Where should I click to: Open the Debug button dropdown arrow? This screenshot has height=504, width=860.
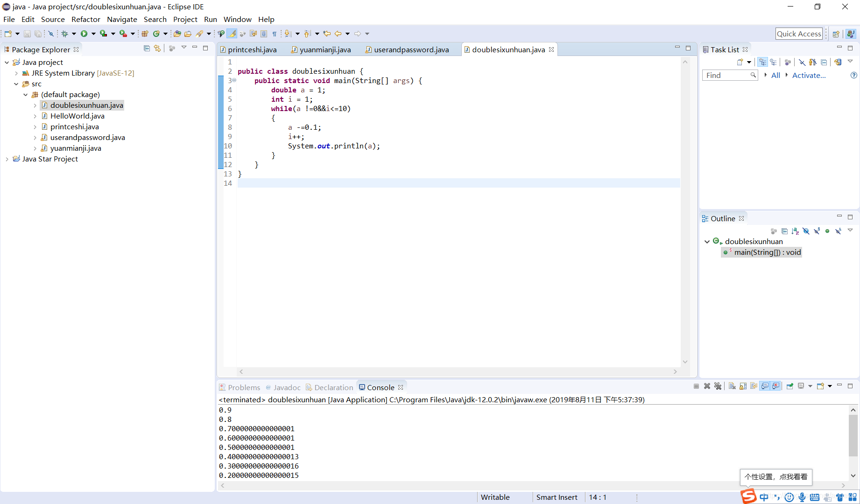click(74, 34)
